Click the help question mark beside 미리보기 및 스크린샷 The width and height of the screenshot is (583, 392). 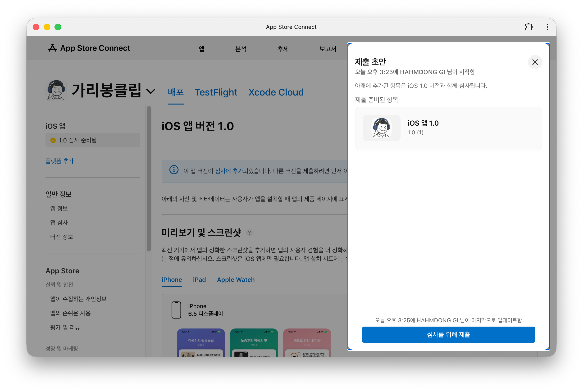[249, 233]
